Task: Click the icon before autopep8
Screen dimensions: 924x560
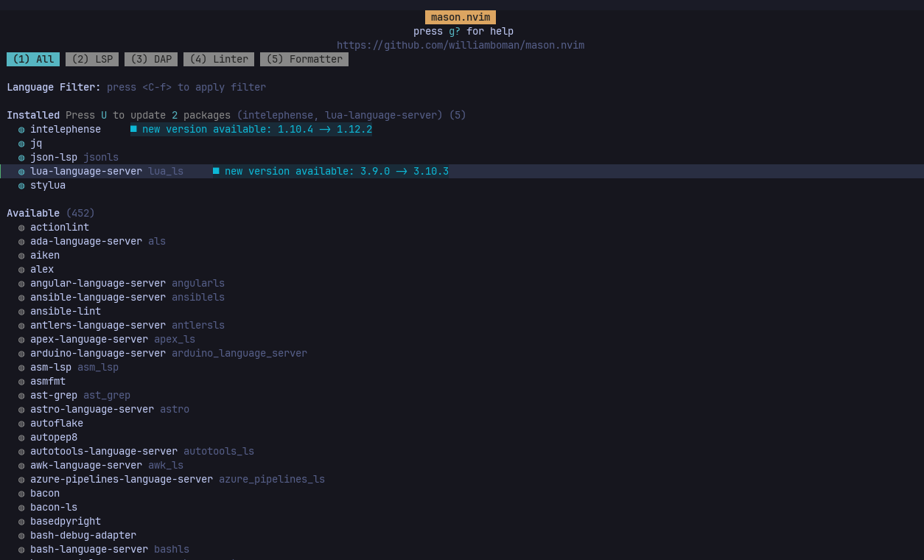Action: 21,438
